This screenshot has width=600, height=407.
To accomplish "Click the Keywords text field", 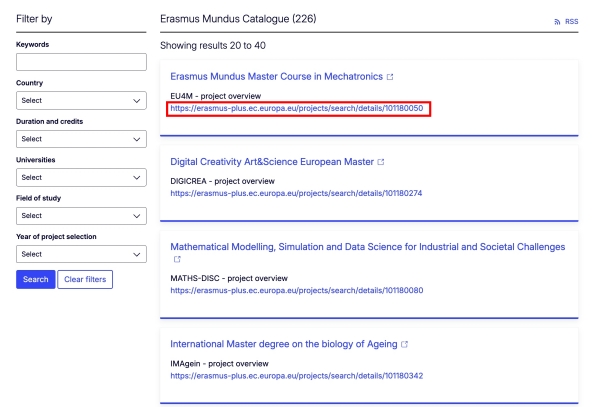I will (81, 62).
